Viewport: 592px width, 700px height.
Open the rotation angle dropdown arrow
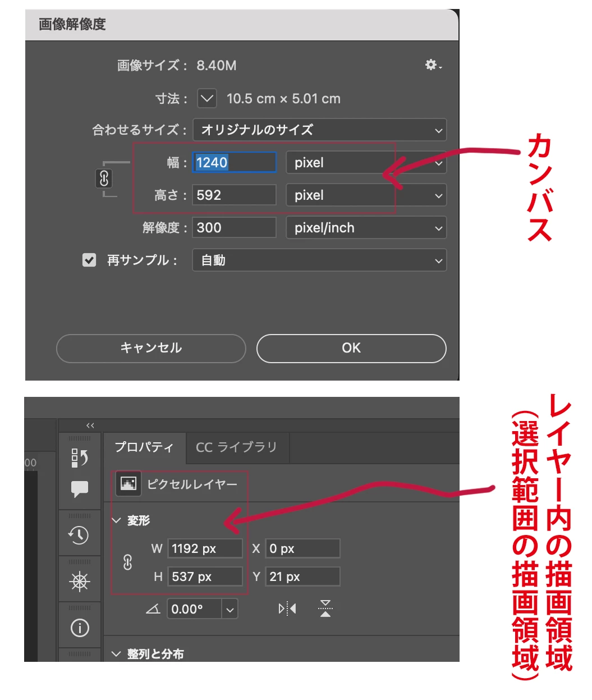point(230,610)
